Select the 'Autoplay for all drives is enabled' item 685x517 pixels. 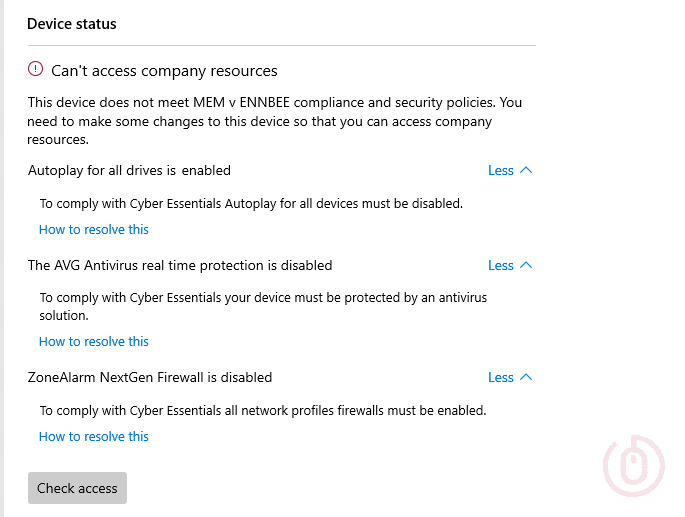129,170
